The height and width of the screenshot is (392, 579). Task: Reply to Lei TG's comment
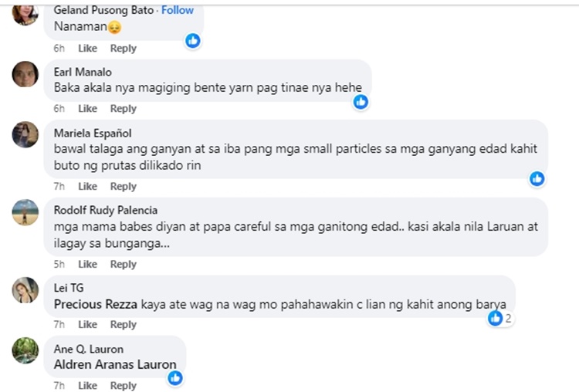click(123, 324)
